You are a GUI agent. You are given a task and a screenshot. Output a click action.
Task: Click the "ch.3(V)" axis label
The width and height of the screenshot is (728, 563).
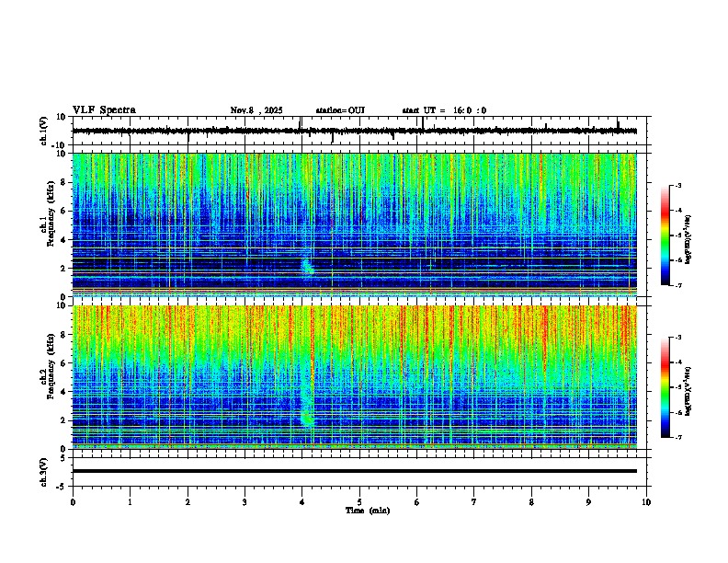(x=44, y=473)
